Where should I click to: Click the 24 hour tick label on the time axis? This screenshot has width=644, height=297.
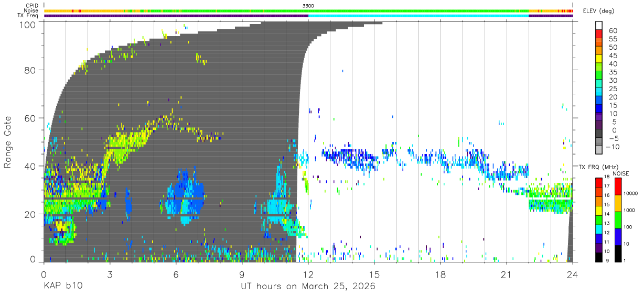(573, 275)
